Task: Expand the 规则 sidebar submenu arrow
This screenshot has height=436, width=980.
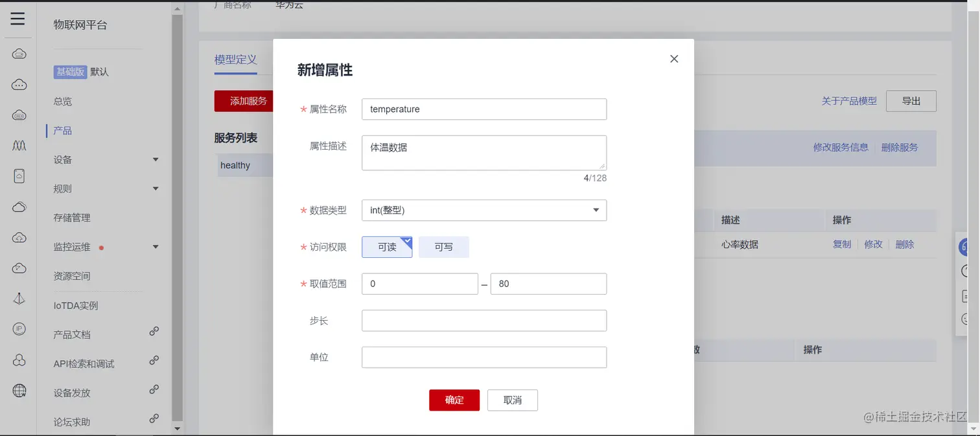Action: pyautogui.click(x=156, y=189)
